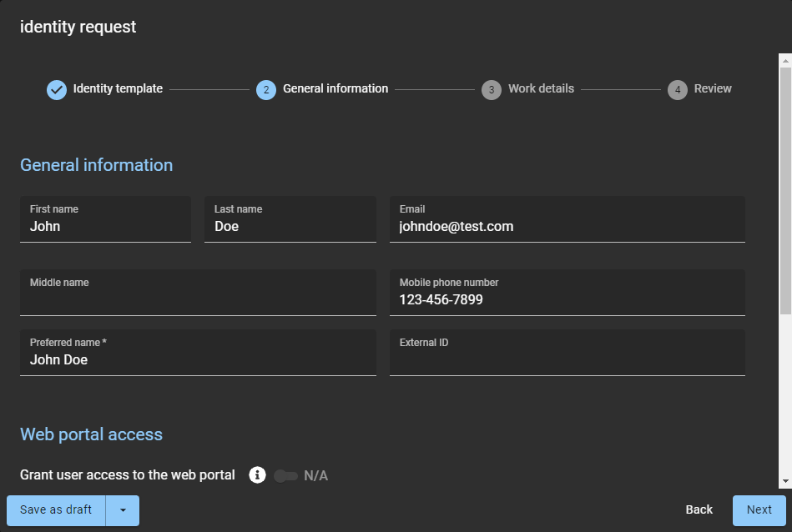Select step 2 General information circle icon

(265, 89)
